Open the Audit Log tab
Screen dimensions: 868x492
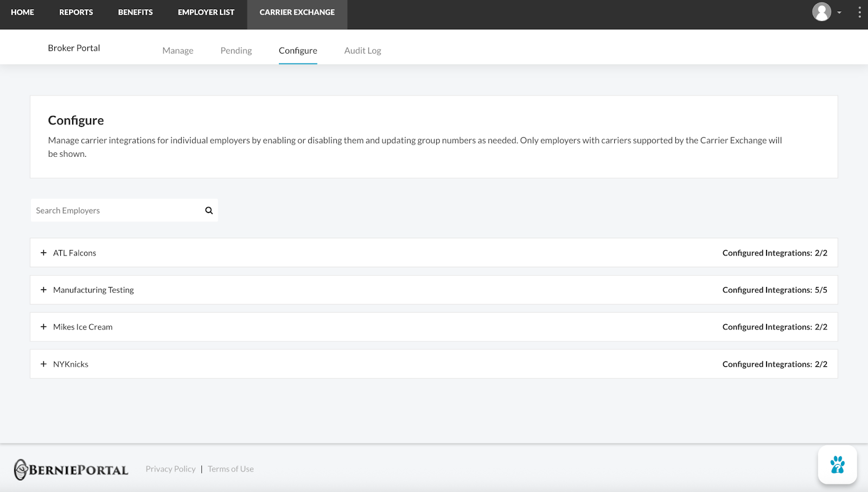pyautogui.click(x=362, y=50)
